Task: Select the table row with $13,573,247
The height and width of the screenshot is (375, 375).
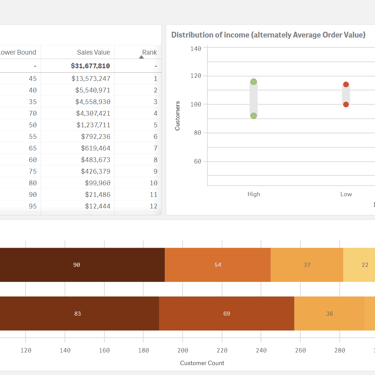Action: (x=80, y=79)
